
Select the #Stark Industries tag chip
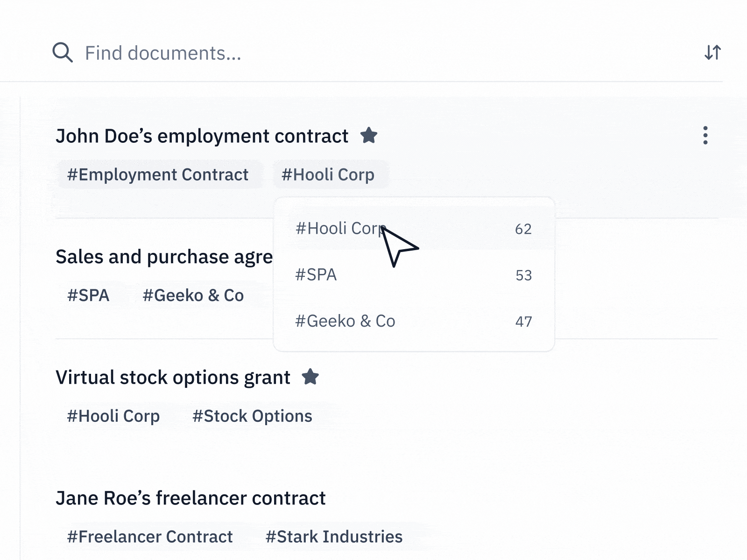coord(334,536)
